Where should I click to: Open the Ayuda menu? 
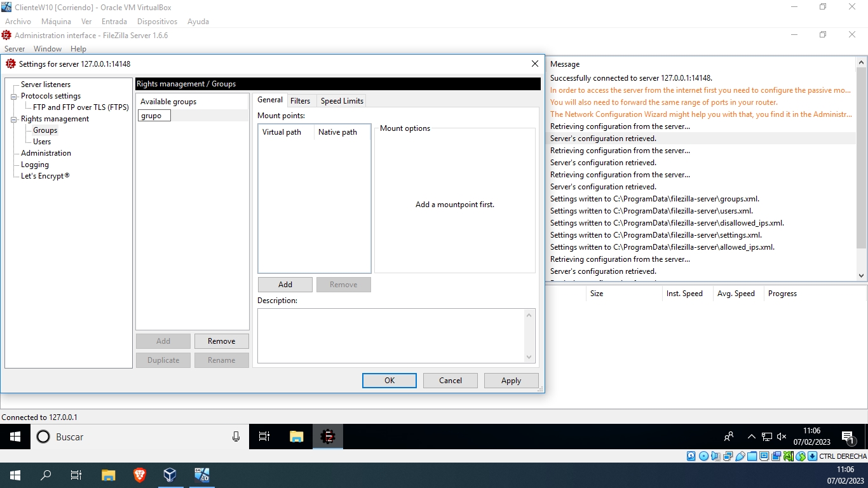click(198, 22)
